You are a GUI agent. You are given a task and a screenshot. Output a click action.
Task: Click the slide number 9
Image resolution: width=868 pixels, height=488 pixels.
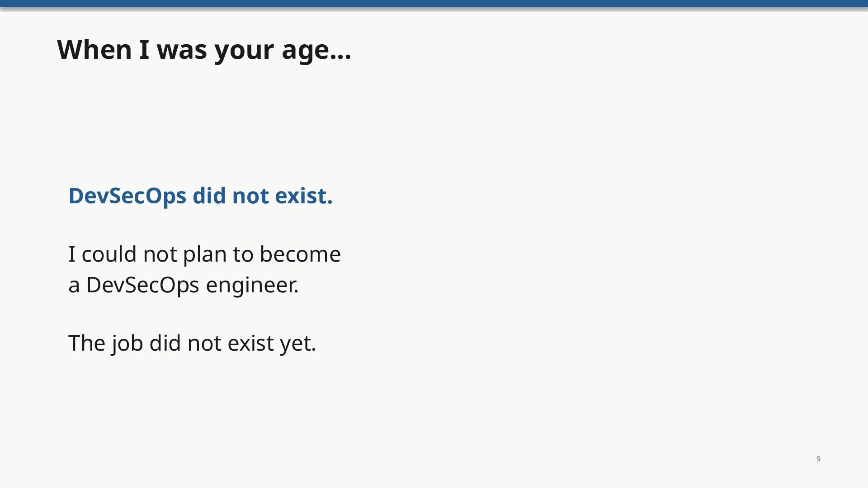pyautogui.click(x=818, y=459)
